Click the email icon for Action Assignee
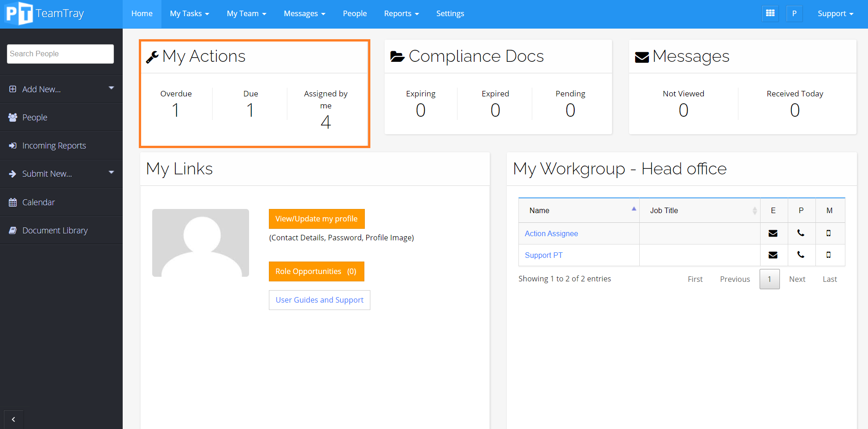 tap(773, 233)
